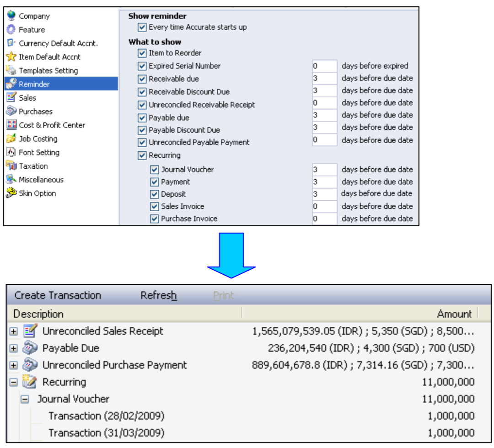Screen dimensions: 494x448
Task: Disable the Sales Invoice recurring checkbox
Action: (x=155, y=207)
